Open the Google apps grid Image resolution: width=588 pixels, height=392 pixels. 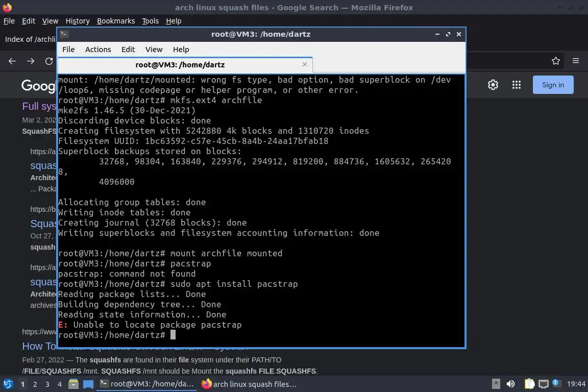(x=517, y=85)
